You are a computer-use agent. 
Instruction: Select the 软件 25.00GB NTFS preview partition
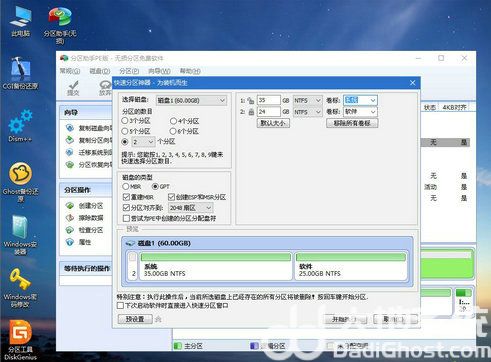pyautogui.click(x=350, y=266)
